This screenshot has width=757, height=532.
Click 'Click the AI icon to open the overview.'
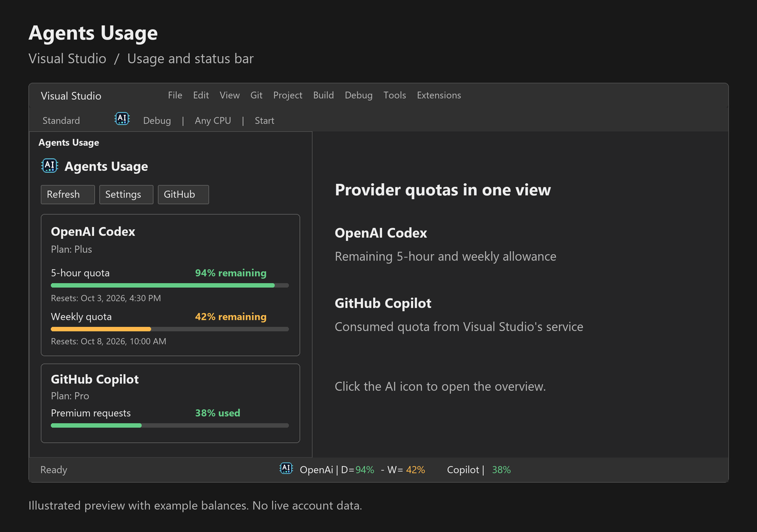coord(440,387)
